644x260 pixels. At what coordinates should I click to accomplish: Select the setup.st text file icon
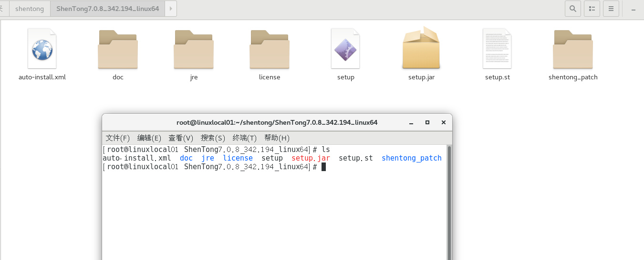[x=497, y=48]
